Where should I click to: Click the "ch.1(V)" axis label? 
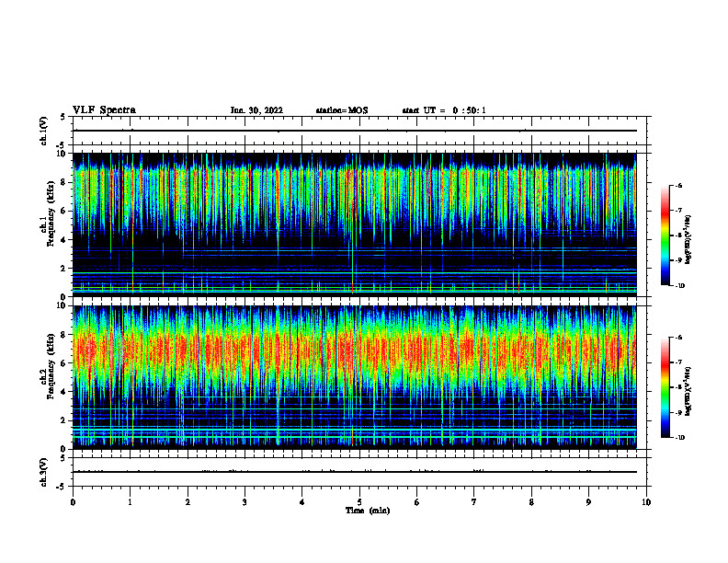[44, 131]
